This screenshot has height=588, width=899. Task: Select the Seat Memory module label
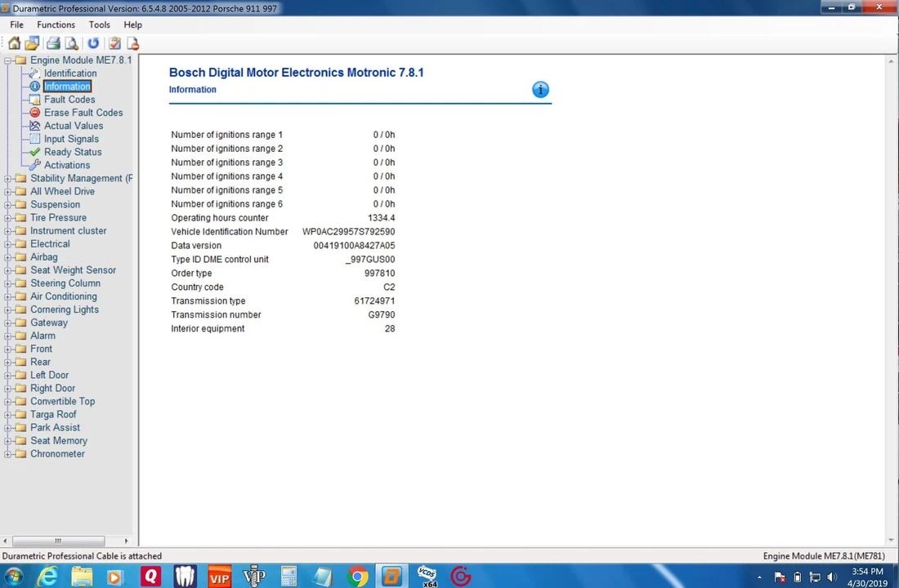pyautogui.click(x=59, y=441)
